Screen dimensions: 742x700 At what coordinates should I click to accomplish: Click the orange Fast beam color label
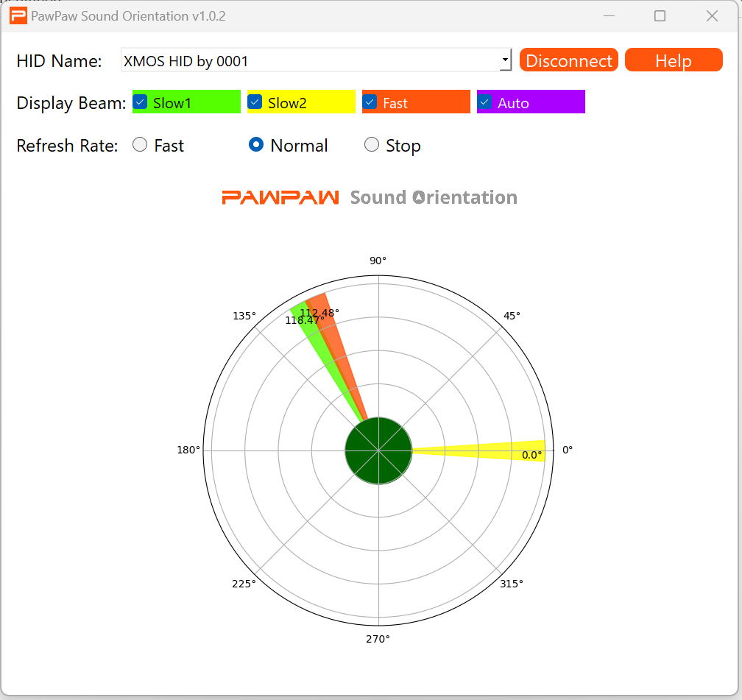point(417,102)
